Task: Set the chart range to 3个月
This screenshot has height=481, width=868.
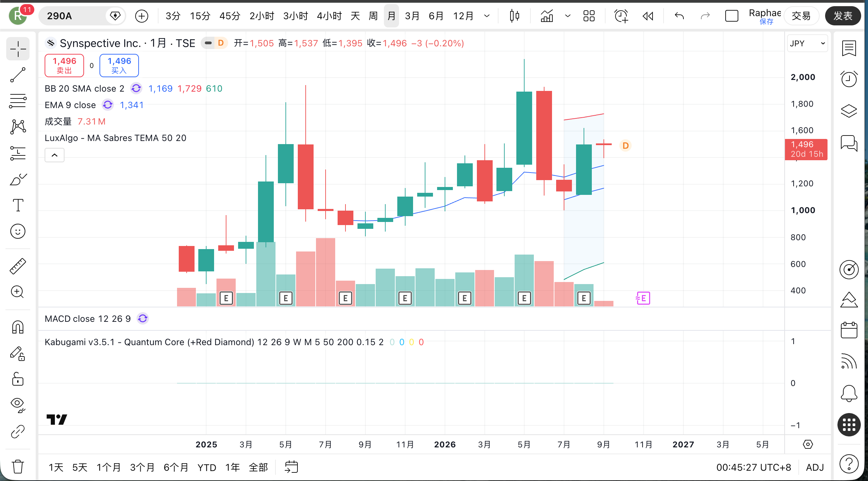Action: tap(142, 467)
